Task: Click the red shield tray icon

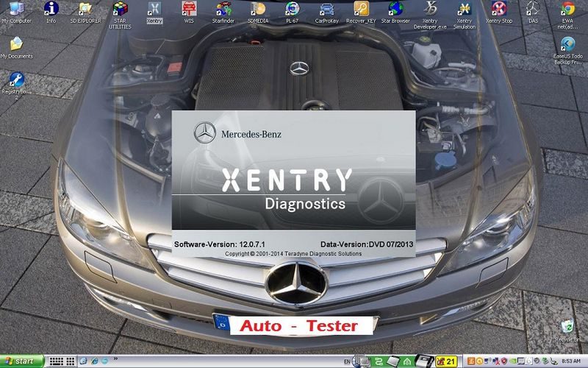Action: point(503,361)
